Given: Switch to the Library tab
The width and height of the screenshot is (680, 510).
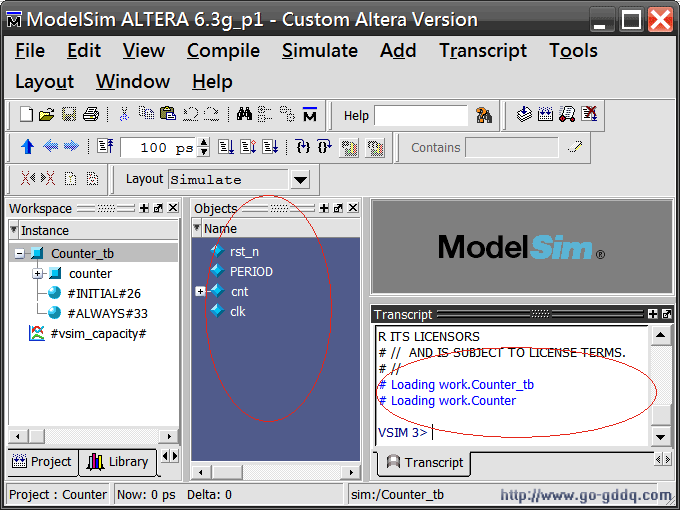Looking at the screenshot, I should tap(118, 461).
